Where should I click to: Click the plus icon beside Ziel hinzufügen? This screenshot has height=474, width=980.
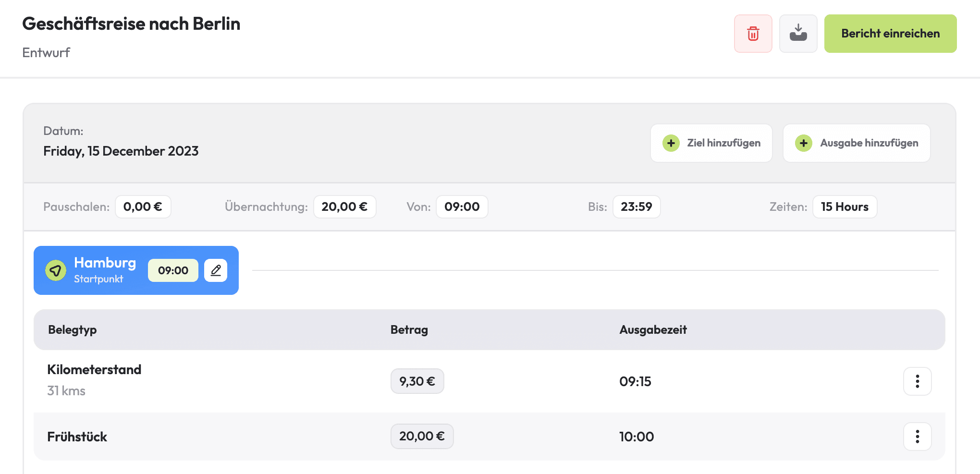click(x=671, y=143)
